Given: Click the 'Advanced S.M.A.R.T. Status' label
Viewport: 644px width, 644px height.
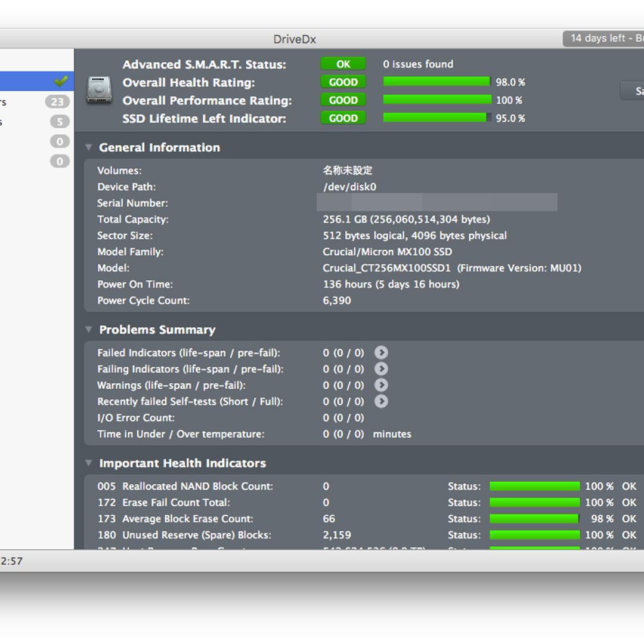Looking at the screenshot, I should 204,64.
